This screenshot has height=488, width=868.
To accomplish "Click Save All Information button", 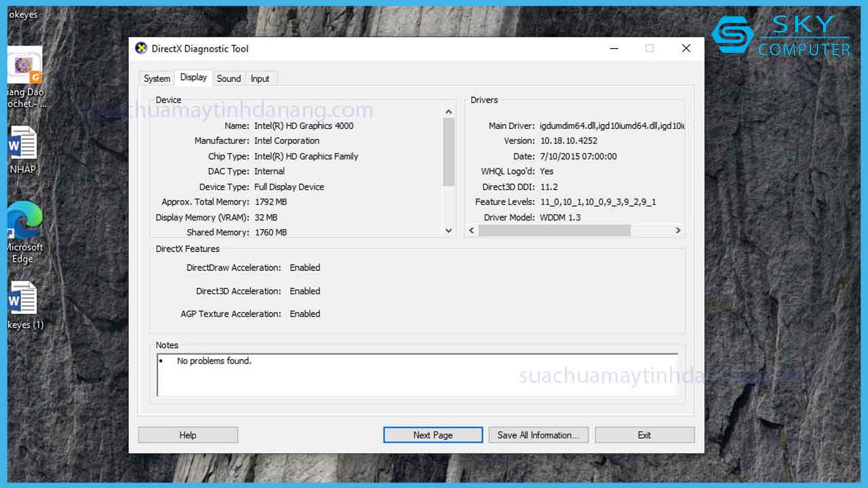I will pos(538,435).
